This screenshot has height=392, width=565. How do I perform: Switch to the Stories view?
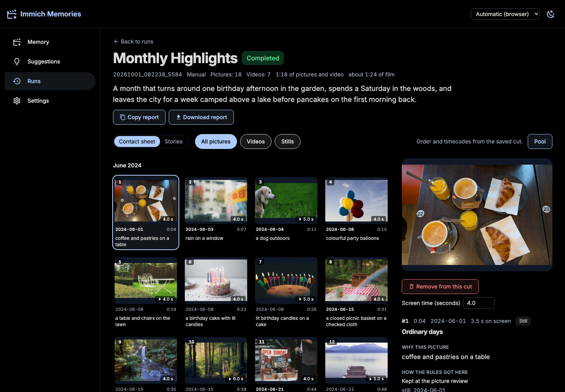click(173, 142)
